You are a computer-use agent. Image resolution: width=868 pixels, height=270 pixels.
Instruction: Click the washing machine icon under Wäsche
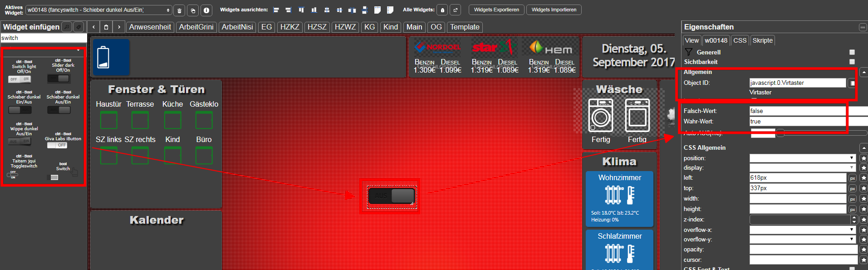(x=600, y=115)
